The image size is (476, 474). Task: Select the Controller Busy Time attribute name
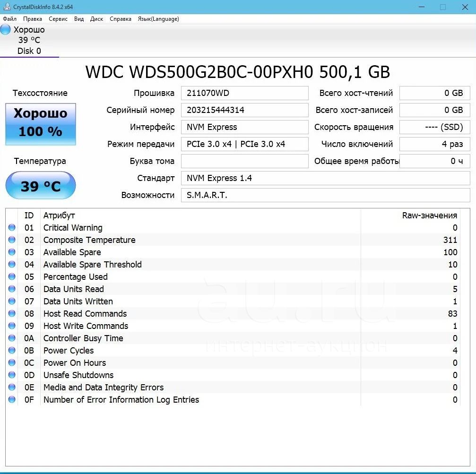(84, 338)
